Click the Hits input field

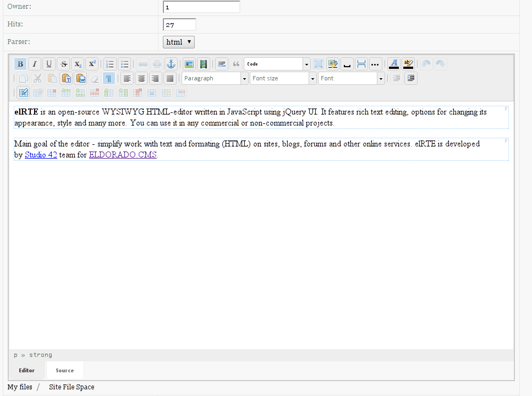pyautogui.click(x=179, y=25)
